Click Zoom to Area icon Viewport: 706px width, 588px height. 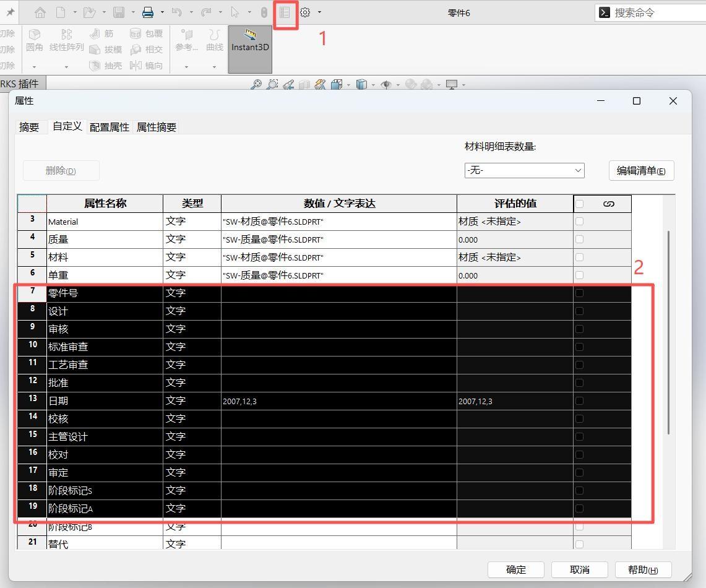[272, 84]
